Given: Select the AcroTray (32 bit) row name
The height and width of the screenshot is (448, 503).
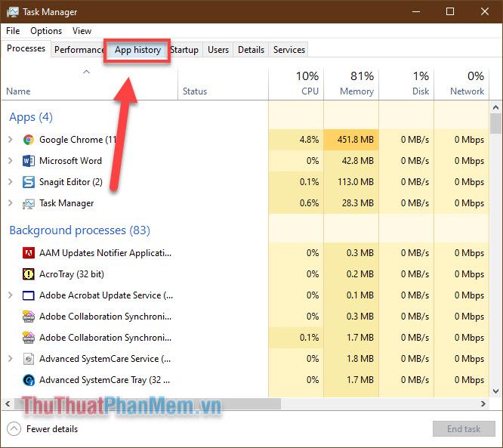Looking at the screenshot, I should pyautogui.click(x=72, y=274).
